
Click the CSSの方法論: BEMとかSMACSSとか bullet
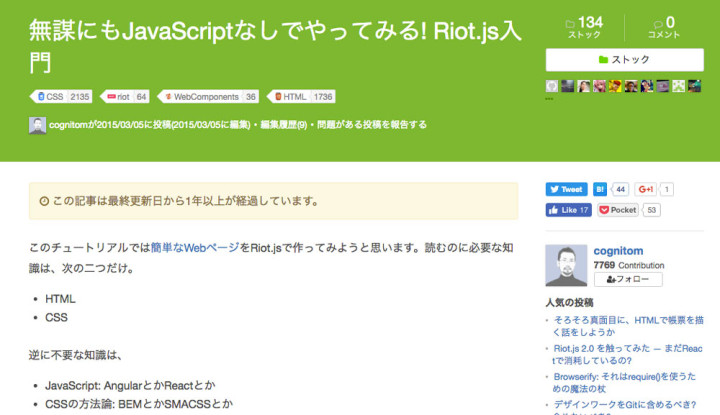click(x=139, y=404)
